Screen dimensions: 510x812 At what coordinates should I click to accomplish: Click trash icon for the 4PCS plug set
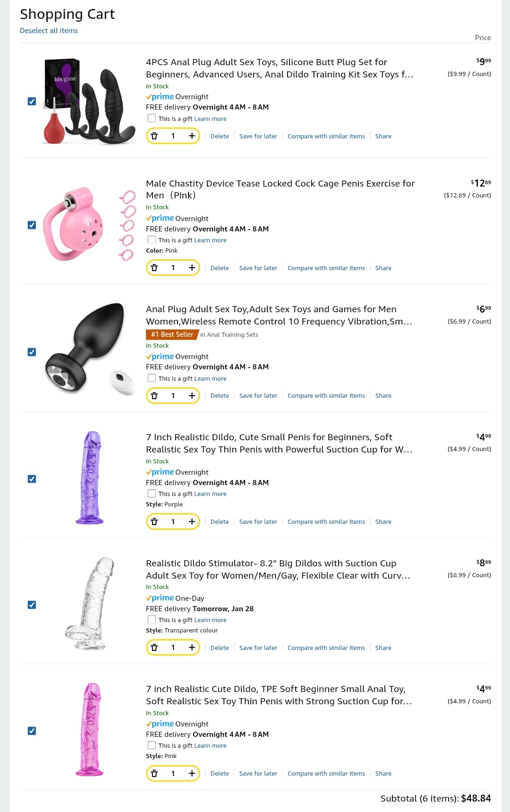pyautogui.click(x=154, y=136)
